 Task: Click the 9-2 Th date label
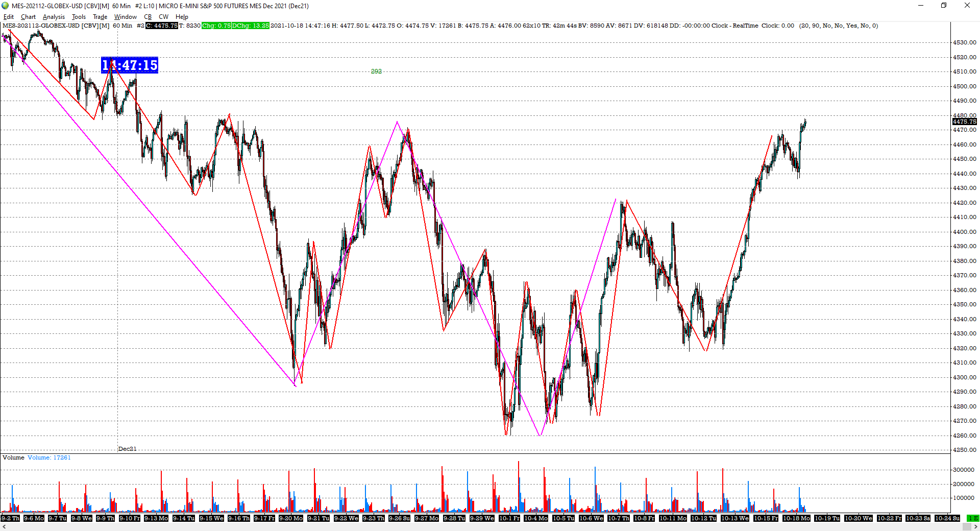click(x=10, y=518)
